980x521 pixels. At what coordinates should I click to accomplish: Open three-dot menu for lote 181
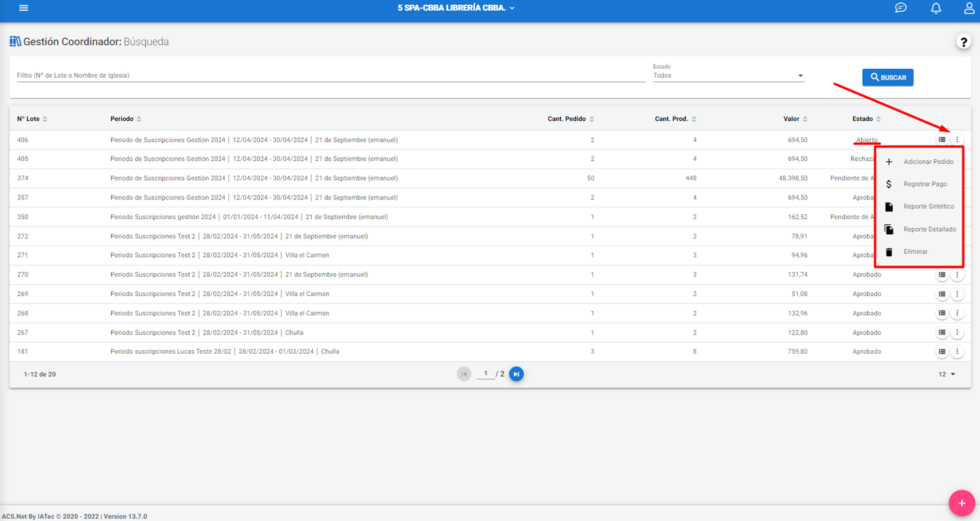(957, 351)
